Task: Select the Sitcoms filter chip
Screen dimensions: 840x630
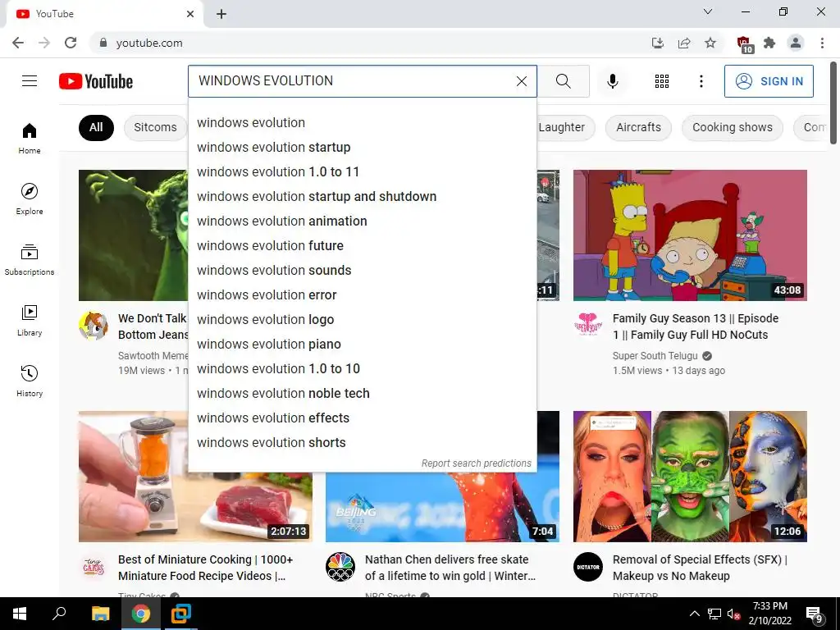Action: point(155,127)
